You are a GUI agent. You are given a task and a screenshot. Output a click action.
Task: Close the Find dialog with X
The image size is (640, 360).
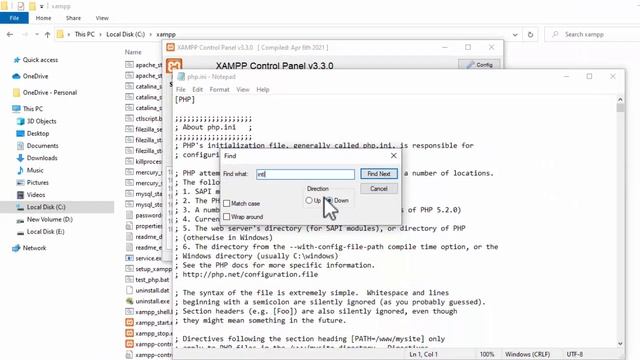click(393, 156)
